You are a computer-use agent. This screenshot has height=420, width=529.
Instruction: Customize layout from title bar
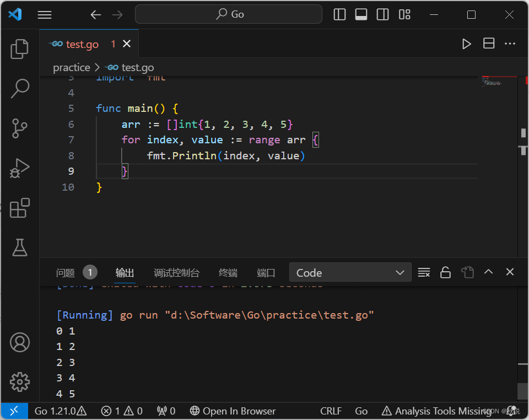click(x=404, y=14)
